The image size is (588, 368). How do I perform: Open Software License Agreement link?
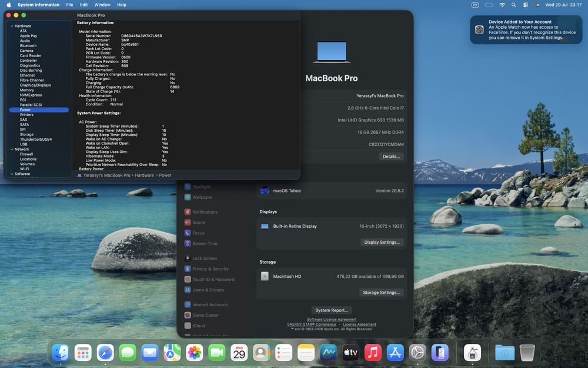pos(332,320)
